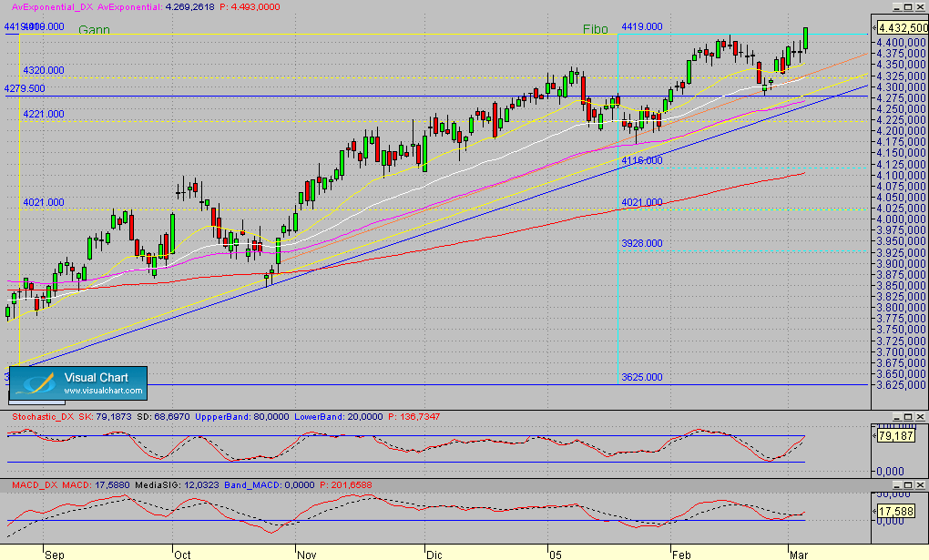Click the Band_MACD: 0,0000 parameter

270,484
